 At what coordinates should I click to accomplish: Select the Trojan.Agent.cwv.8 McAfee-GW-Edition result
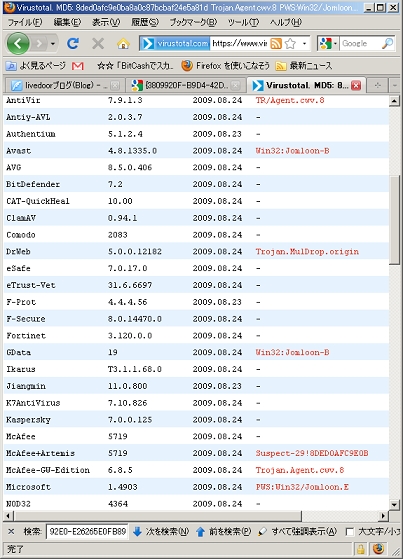pos(300,470)
